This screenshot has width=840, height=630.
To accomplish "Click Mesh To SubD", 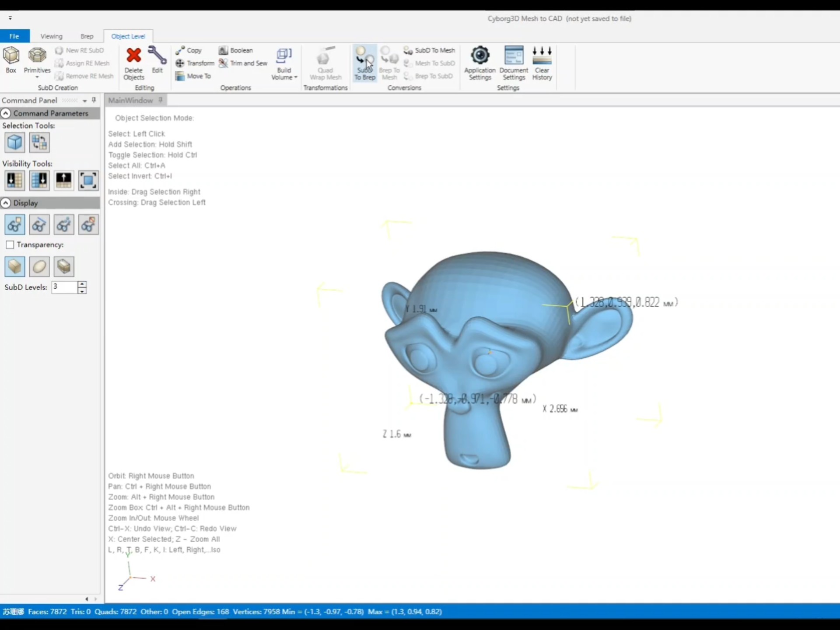I will (429, 63).
